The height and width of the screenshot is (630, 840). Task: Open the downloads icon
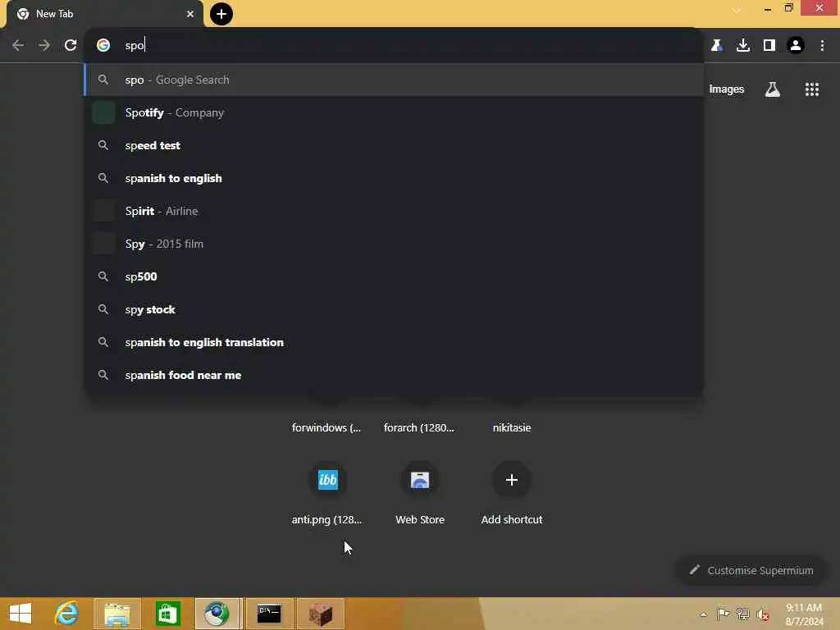pyautogui.click(x=743, y=45)
